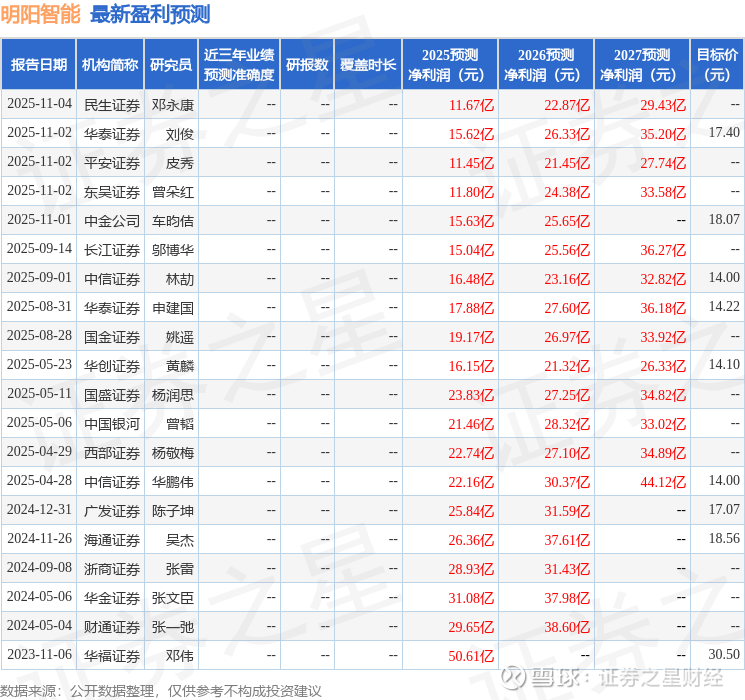Select the 华创证券 institution cell
The height and width of the screenshot is (700, 745).
112,366
